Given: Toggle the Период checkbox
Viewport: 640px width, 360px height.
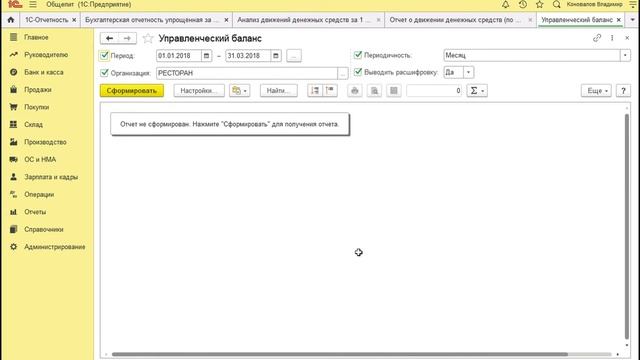Looking at the screenshot, I should click(x=104, y=55).
